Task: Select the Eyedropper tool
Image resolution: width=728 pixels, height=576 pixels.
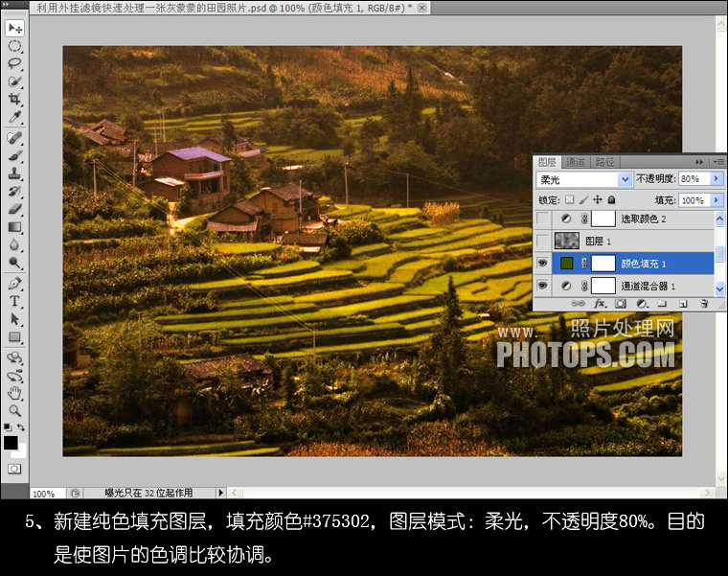Action: point(15,117)
